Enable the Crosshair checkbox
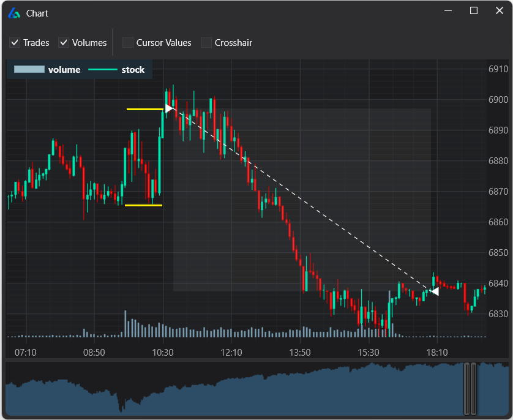The width and height of the screenshot is (513, 420). (206, 42)
